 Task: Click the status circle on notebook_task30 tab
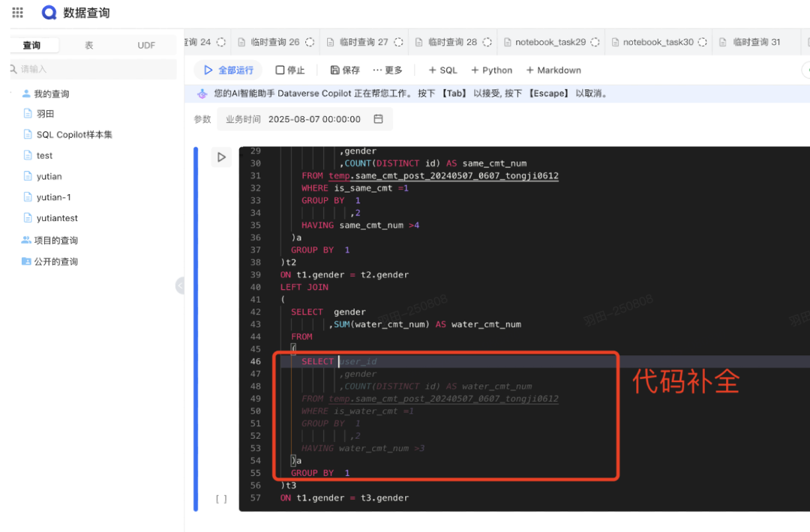(703, 42)
